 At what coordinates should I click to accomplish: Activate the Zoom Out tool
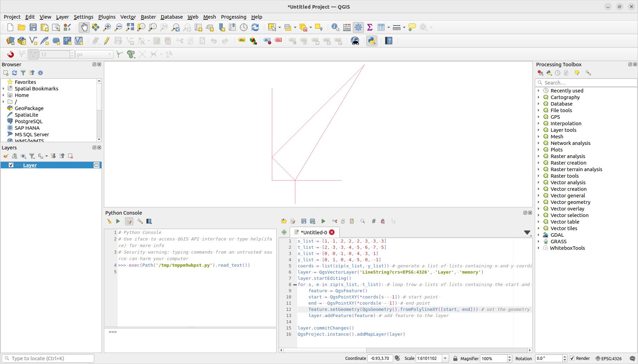(118, 27)
